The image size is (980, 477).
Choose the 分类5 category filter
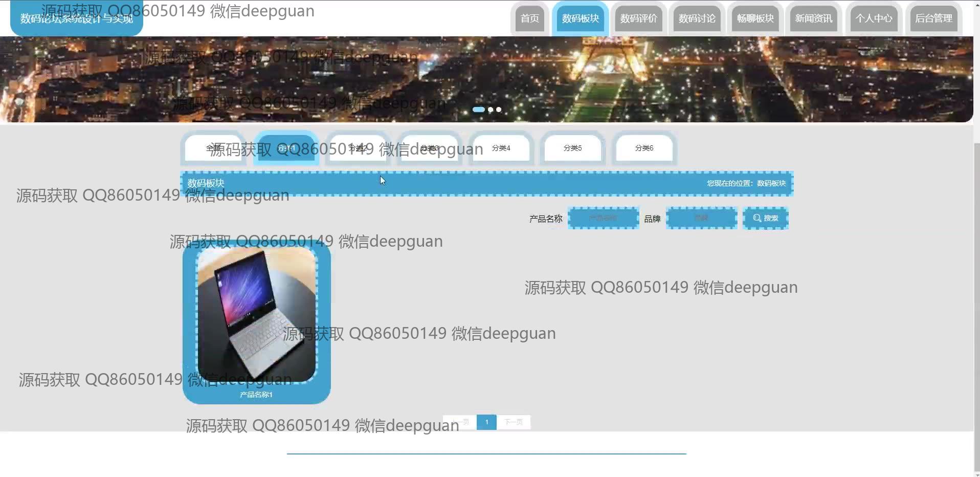572,148
